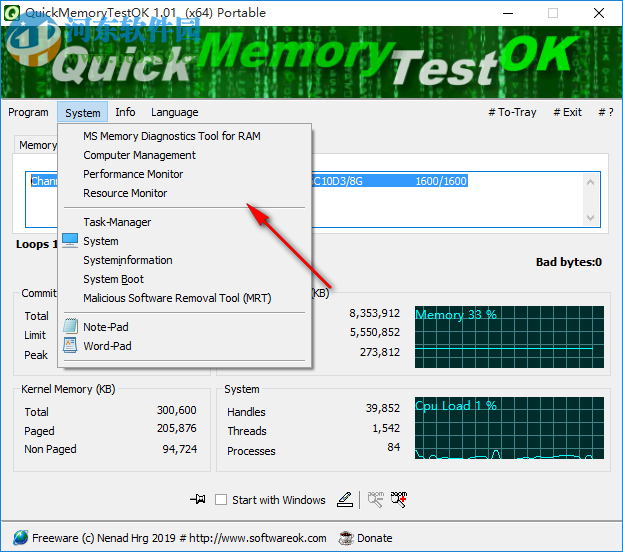This screenshot has width=623, height=552.
Task: Click the Handles count 39,852
Action: pos(383,408)
